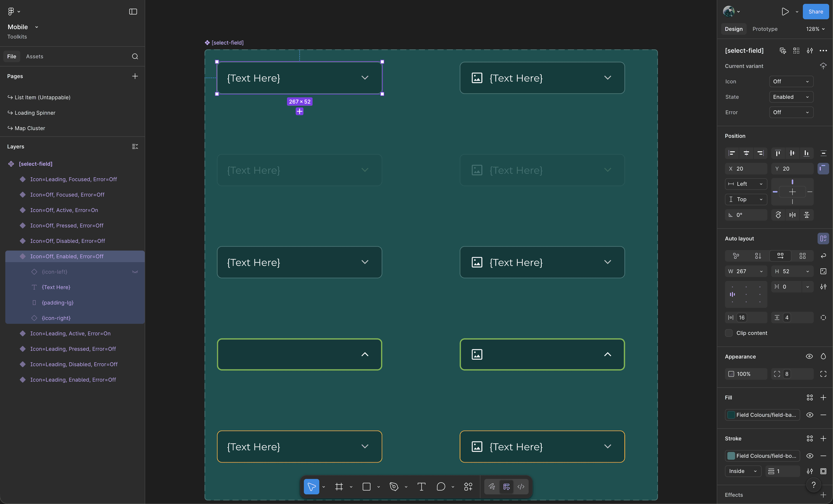The image size is (833, 504).
Task: Toggle the left sidebar panel icon
Action: (x=133, y=12)
